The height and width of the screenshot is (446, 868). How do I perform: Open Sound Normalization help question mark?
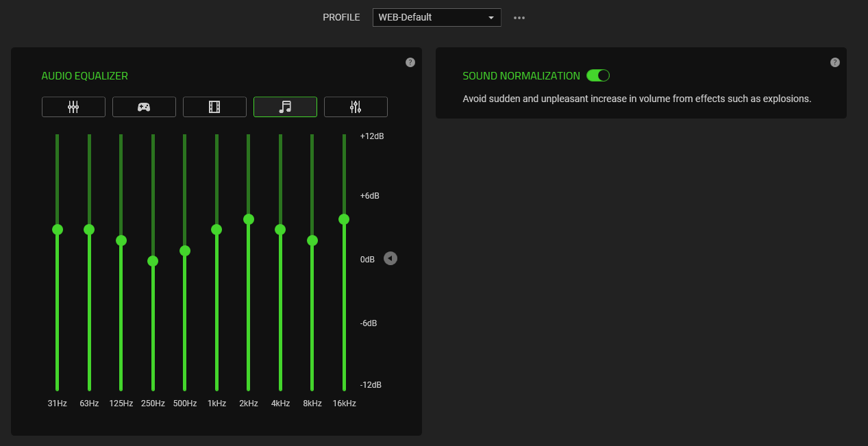pyautogui.click(x=834, y=62)
